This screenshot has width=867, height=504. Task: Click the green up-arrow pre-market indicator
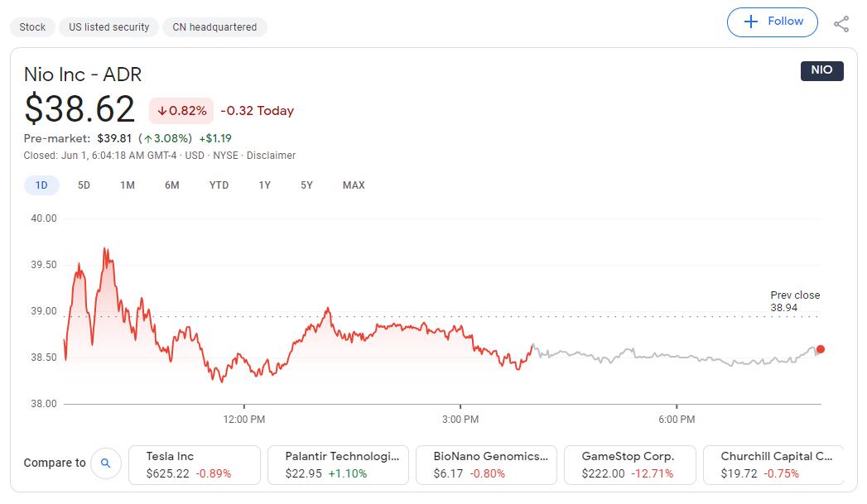pos(165,138)
